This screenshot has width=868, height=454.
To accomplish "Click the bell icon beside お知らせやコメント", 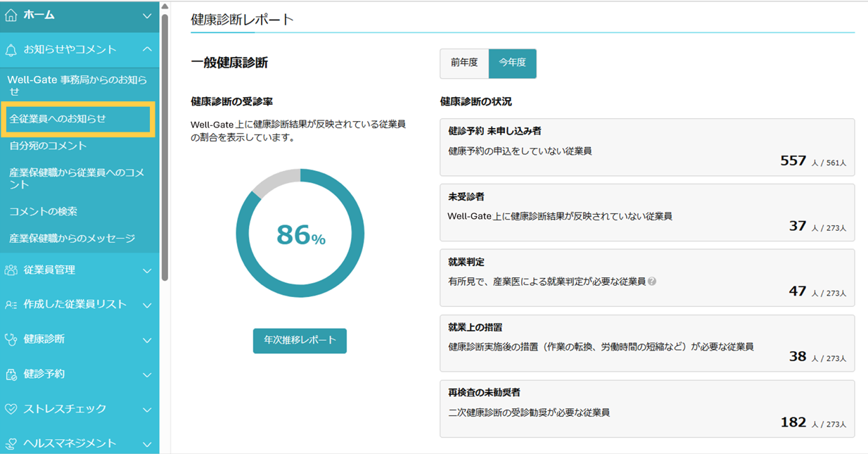I will (11, 50).
